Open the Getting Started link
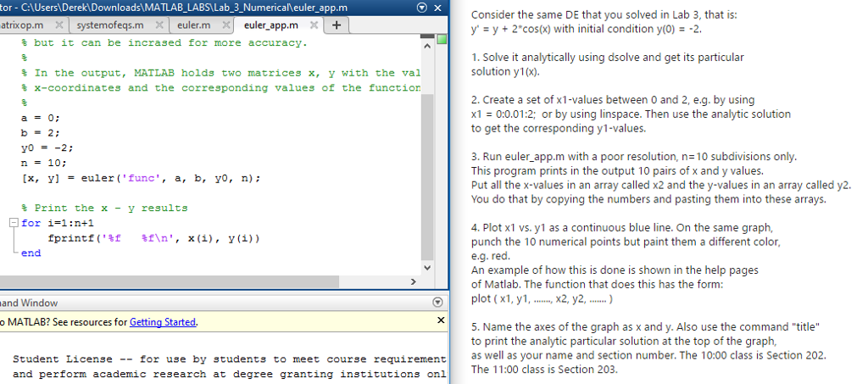Viewport: 868px width, 384px height. point(163,322)
